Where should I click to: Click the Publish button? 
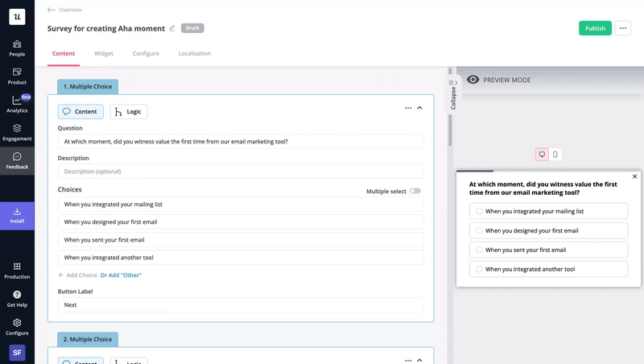[595, 28]
